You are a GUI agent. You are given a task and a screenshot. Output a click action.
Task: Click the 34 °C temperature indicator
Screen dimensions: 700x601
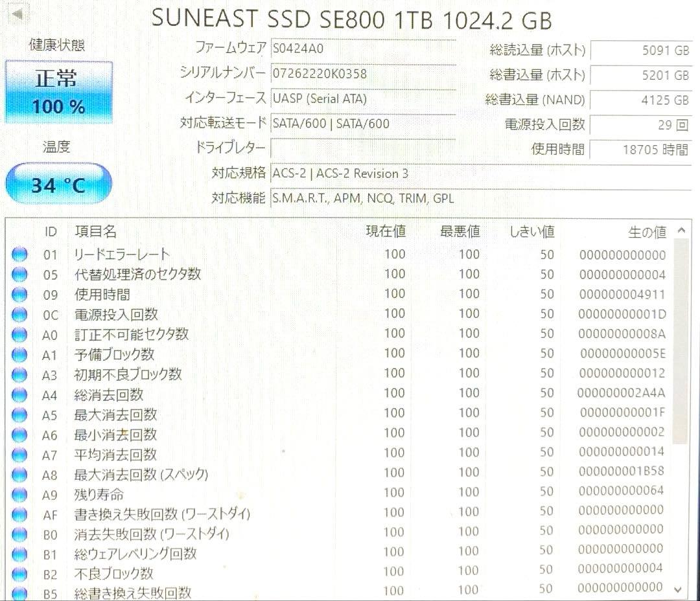coord(58,184)
